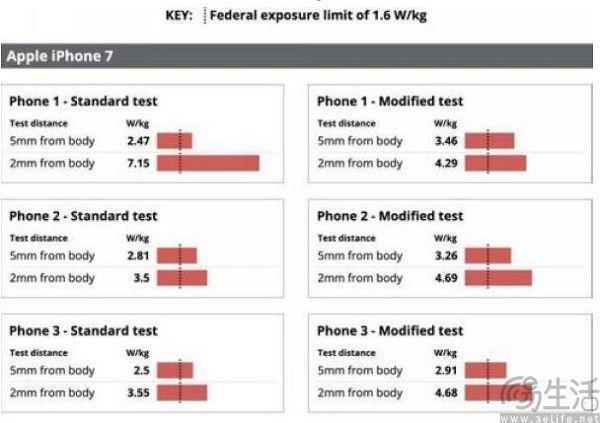Click the 4.68 value in Phone 3 Modified test
Image resolution: width=600 pixels, height=423 pixels.
click(x=446, y=393)
